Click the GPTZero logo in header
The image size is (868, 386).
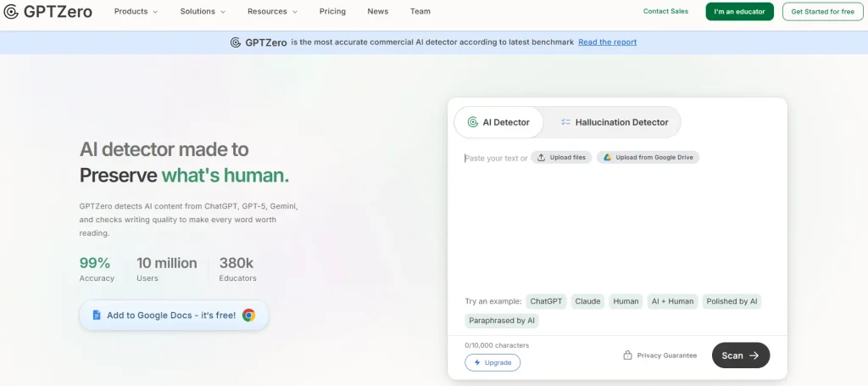[47, 12]
